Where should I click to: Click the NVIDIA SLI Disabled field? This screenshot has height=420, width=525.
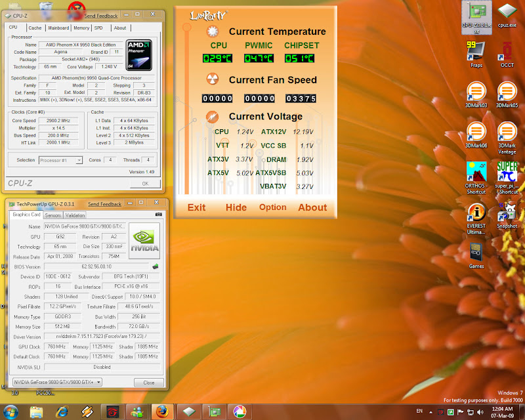tap(102, 367)
